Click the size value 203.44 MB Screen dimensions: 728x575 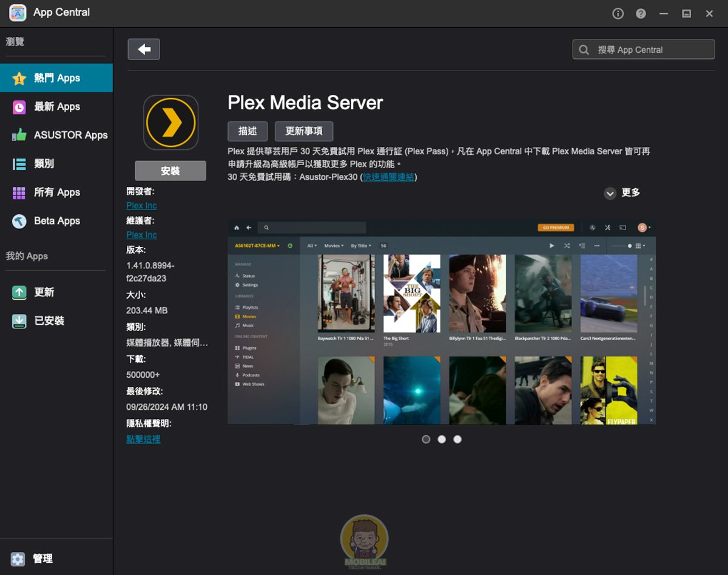[147, 310]
